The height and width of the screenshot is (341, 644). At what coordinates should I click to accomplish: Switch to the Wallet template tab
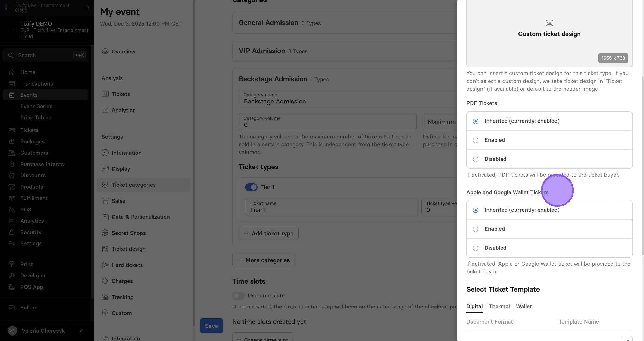click(524, 306)
